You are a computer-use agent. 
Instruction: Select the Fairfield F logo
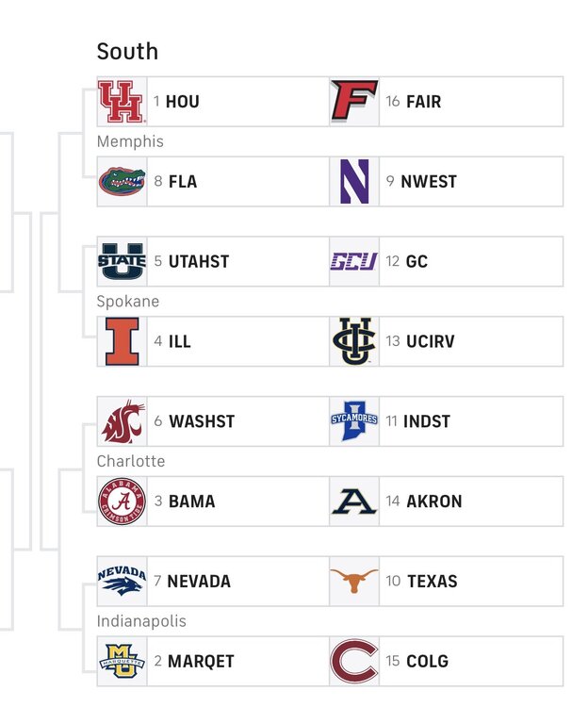pyautogui.click(x=354, y=102)
